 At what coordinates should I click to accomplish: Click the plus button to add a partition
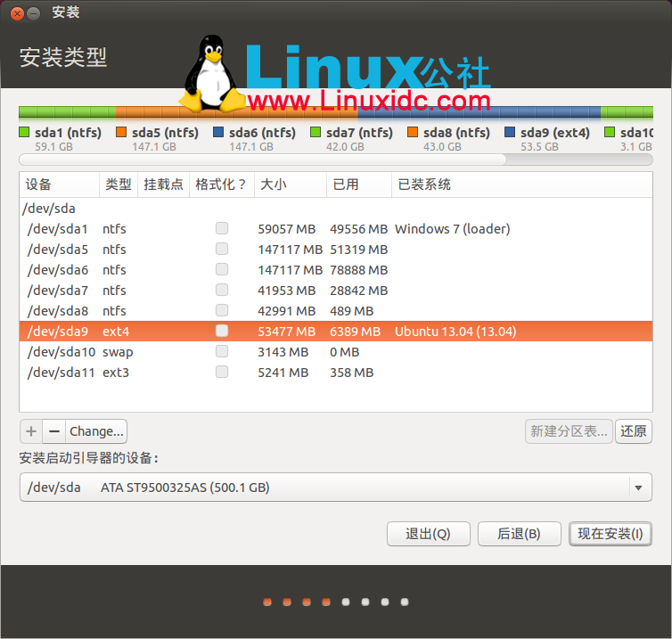(31, 431)
